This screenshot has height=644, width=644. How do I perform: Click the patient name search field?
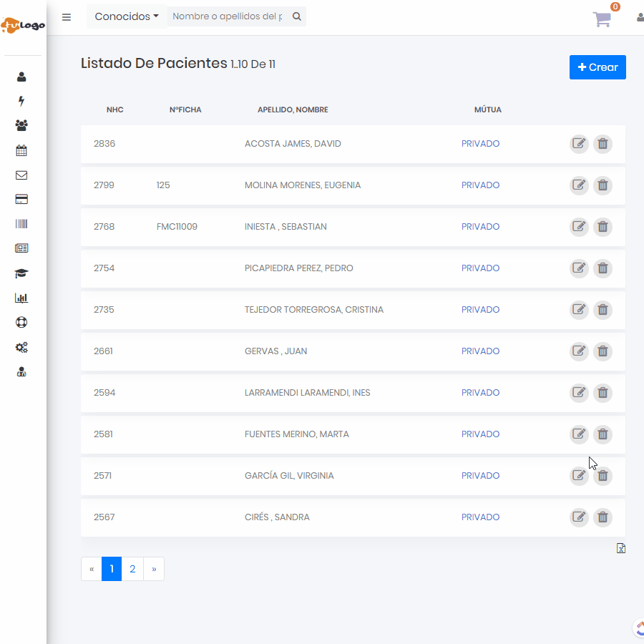coord(227,16)
